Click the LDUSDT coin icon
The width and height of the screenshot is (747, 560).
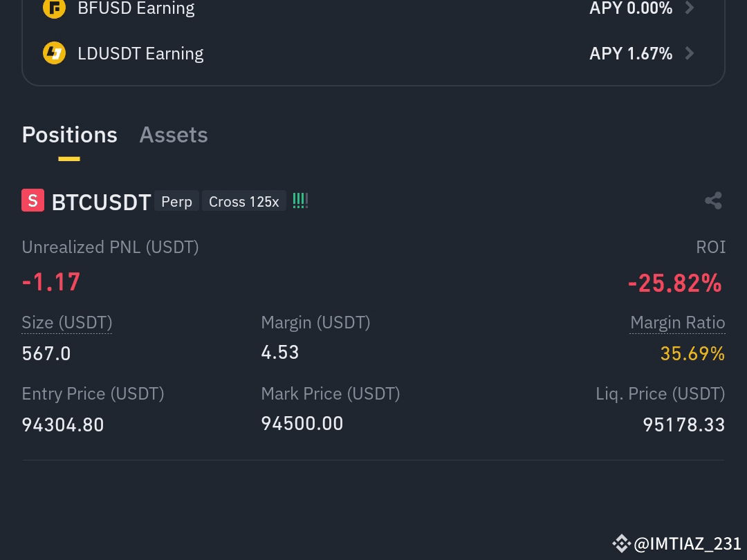(55, 53)
